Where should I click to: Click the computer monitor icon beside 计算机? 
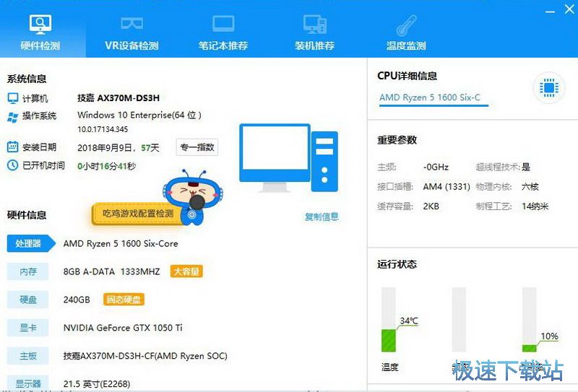click(12, 98)
